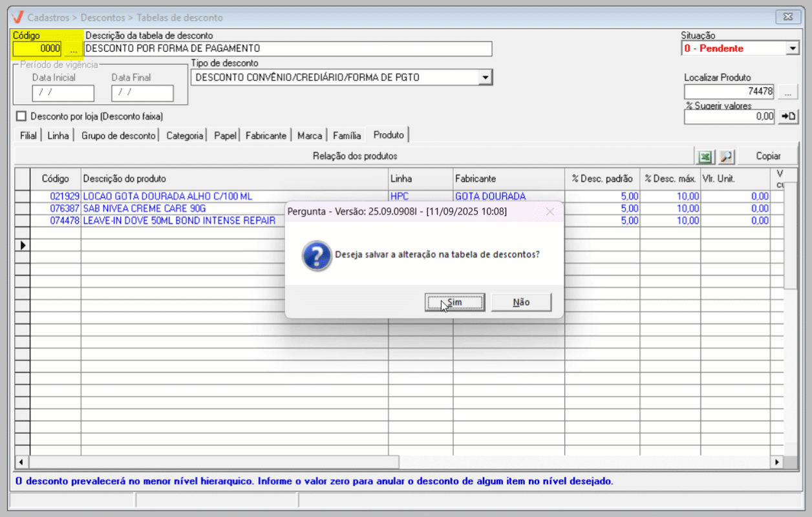
Task: Open the Tipo de desconto dropdown
Action: point(485,78)
